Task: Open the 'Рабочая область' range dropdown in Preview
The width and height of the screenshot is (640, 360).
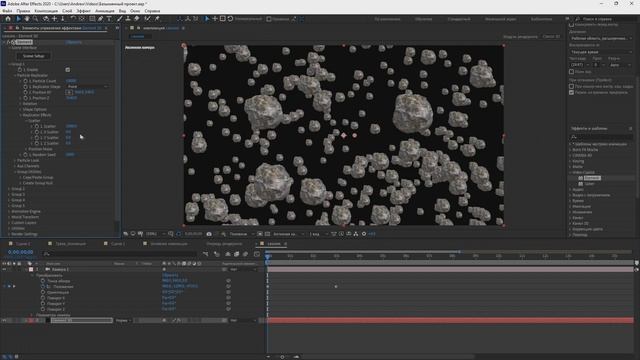Action: coord(601,38)
